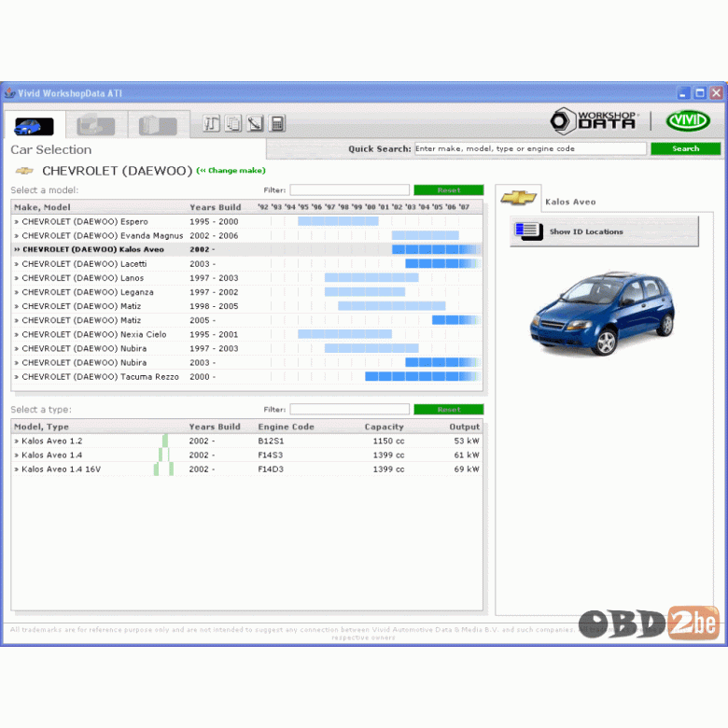The width and height of the screenshot is (728, 728).
Task: Click the blue Kalos Aveo car picture
Action: pyautogui.click(x=602, y=314)
